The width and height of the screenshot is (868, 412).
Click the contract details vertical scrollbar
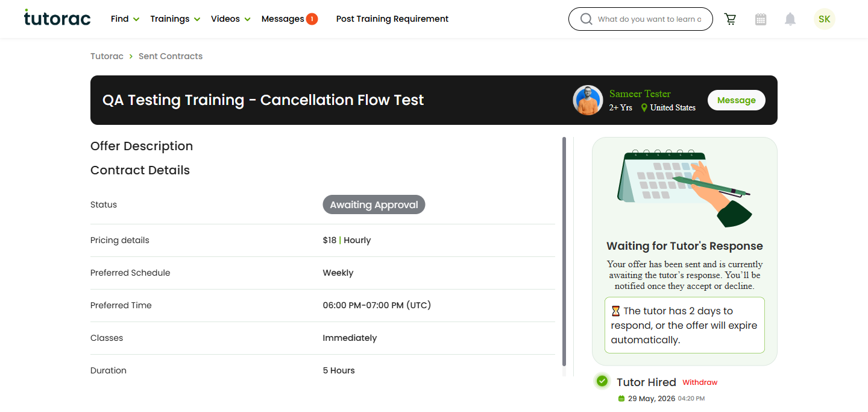[x=564, y=252]
